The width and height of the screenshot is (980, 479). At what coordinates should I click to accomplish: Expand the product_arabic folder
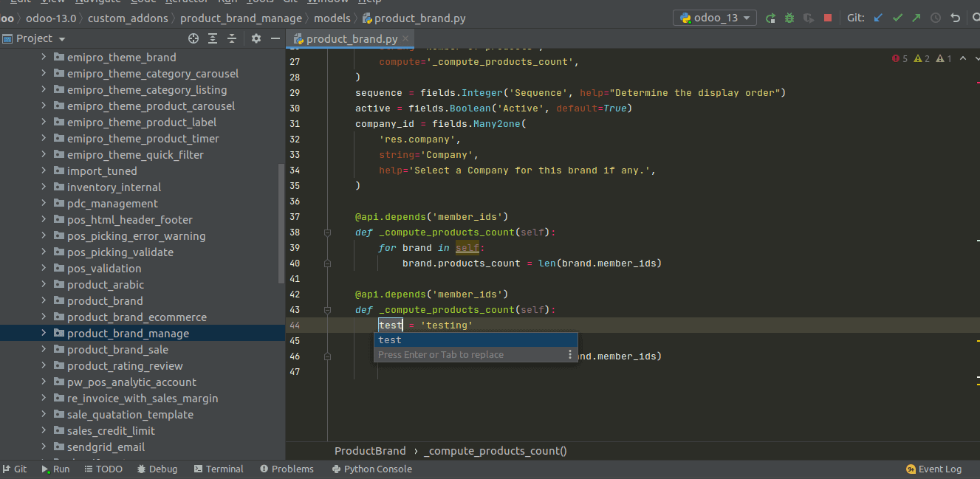pyautogui.click(x=44, y=285)
